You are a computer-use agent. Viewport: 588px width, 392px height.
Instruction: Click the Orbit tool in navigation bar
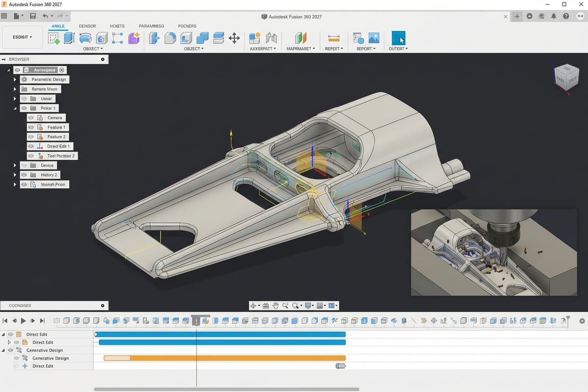[254, 306]
